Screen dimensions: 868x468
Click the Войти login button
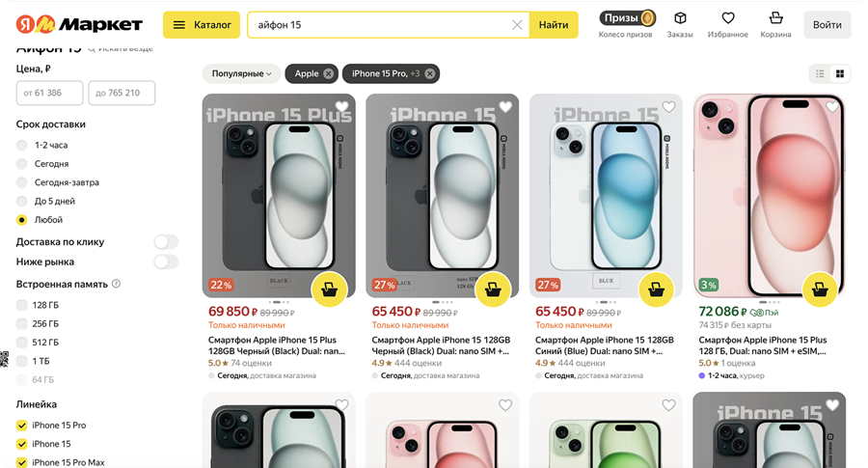(x=827, y=25)
